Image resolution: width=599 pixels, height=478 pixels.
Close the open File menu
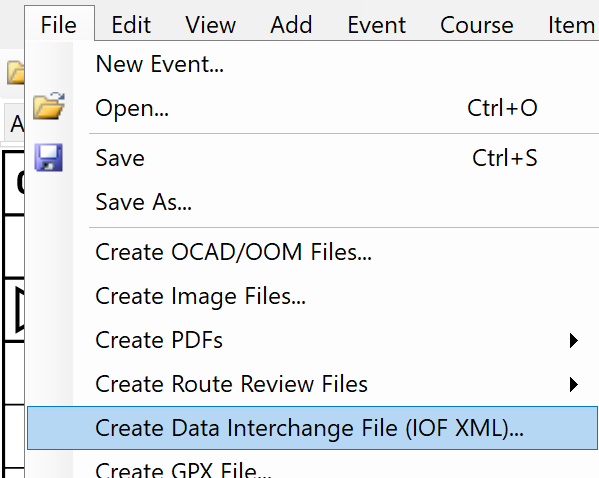tap(59, 25)
